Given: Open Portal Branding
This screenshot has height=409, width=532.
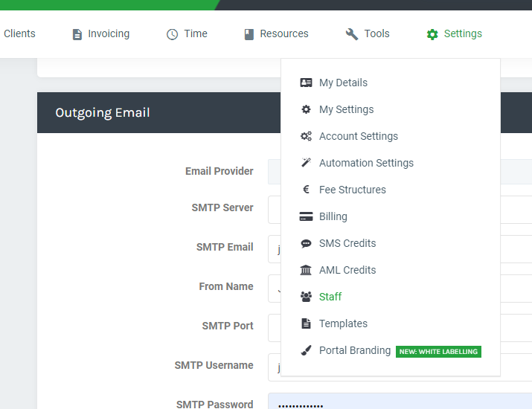Looking at the screenshot, I should click(x=355, y=350).
